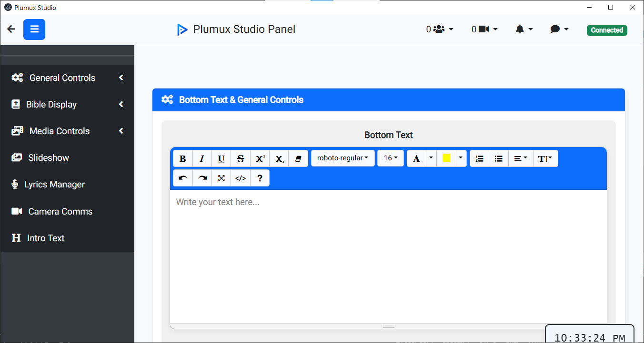Open the font size 16 dropdown
Screen dimensions: 644x343
pyautogui.click(x=390, y=158)
